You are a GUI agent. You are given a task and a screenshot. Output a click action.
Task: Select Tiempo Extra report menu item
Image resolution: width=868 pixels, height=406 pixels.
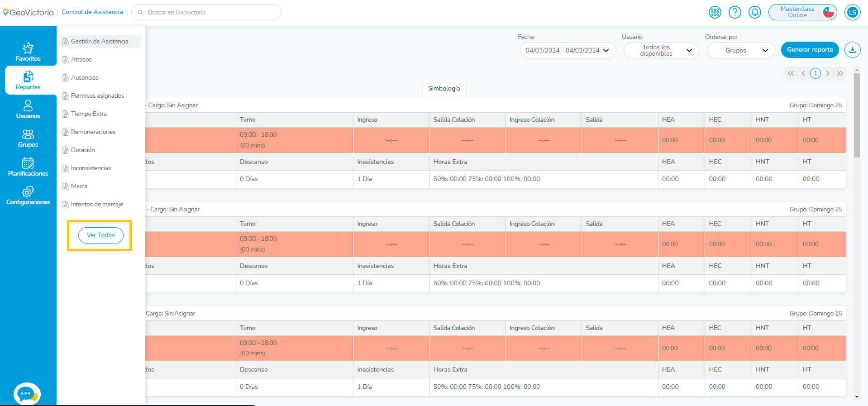89,114
